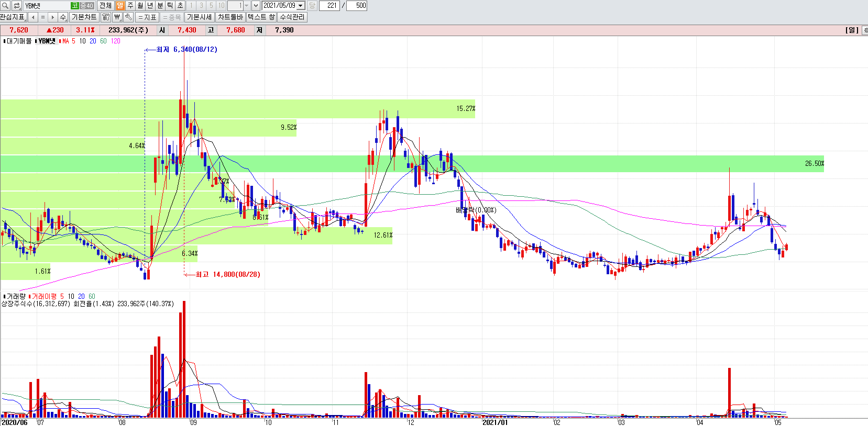Select the 전체 period button
This screenshot has height=426, width=868.
pyautogui.click(x=105, y=5)
